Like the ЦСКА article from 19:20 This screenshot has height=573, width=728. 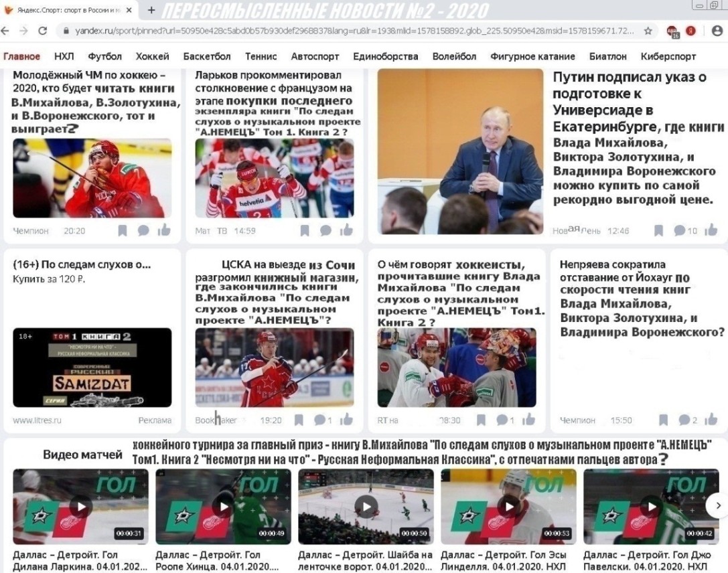[x=346, y=420]
